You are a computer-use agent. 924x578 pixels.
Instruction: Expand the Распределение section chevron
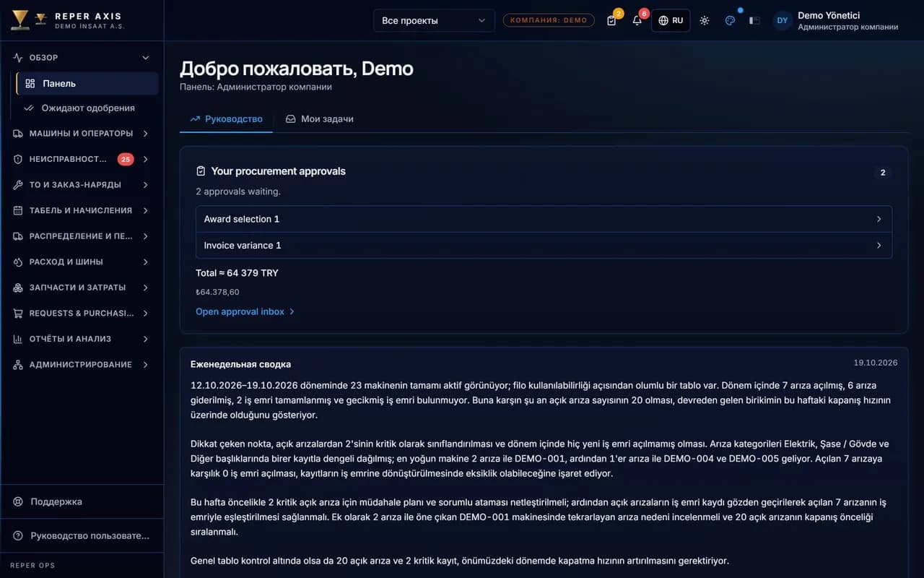pos(146,236)
